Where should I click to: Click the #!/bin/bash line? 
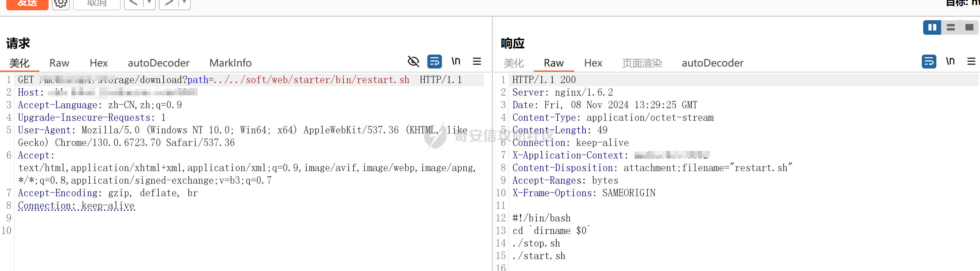click(541, 218)
